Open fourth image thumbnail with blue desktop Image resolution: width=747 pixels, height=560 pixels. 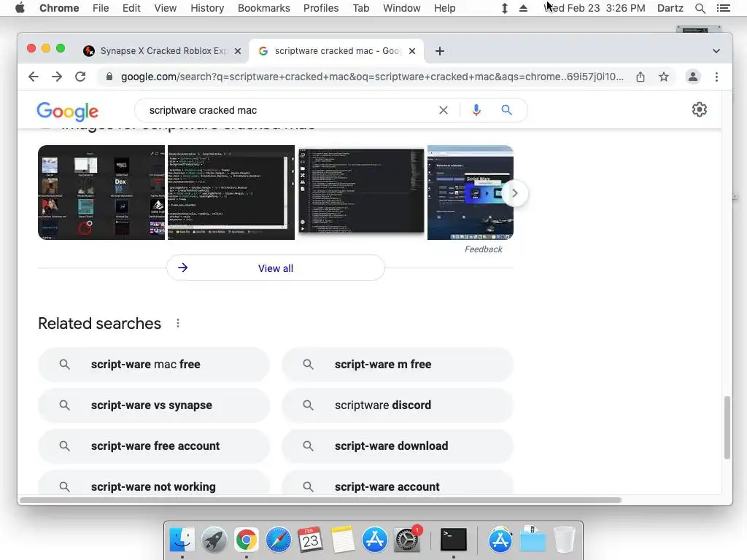tap(471, 192)
